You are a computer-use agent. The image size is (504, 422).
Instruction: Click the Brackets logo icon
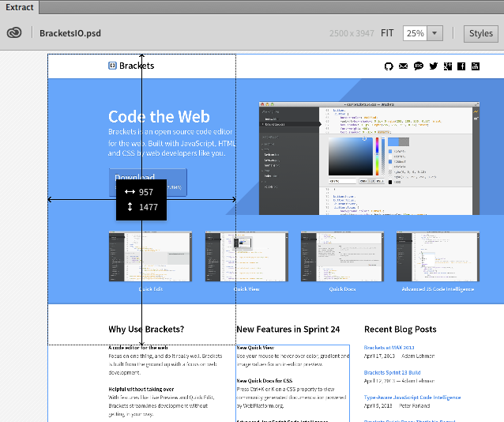112,66
